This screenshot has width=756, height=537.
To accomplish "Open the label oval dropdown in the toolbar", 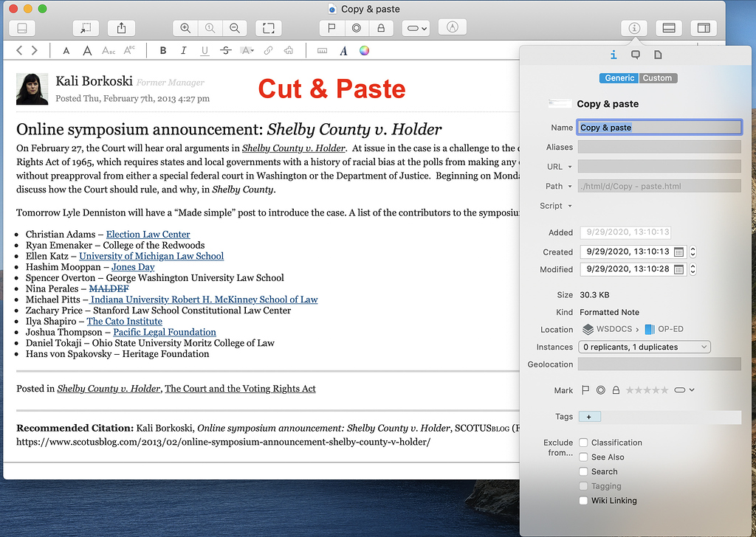I will coord(416,27).
